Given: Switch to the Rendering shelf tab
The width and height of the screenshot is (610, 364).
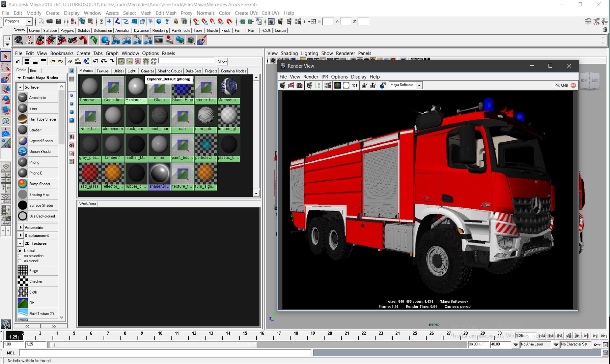Looking at the screenshot, I should pyautogui.click(x=160, y=30).
